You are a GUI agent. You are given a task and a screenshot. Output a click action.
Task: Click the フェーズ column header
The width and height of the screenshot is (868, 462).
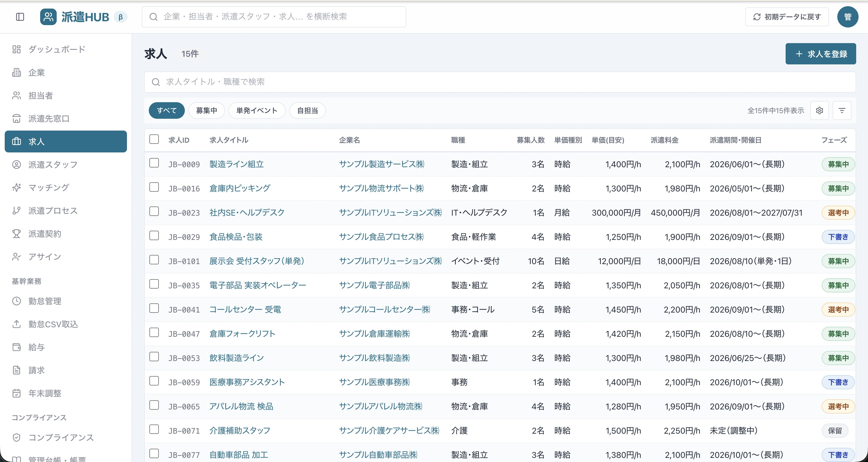coord(834,140)
